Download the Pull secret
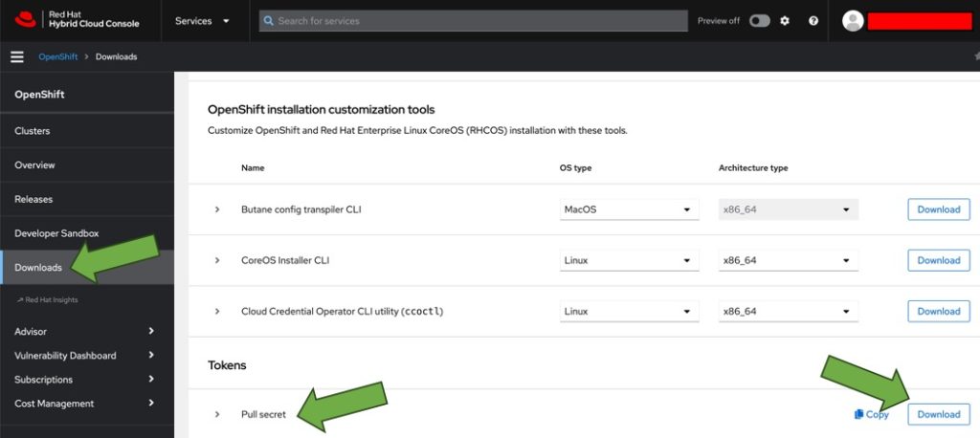Viewport: 980px width, 438px height. [x=939, y=414]
